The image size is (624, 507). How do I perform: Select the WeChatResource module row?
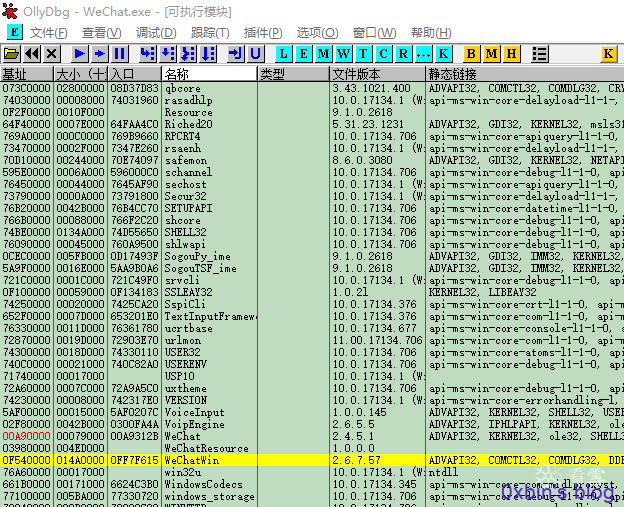[312, 448]
